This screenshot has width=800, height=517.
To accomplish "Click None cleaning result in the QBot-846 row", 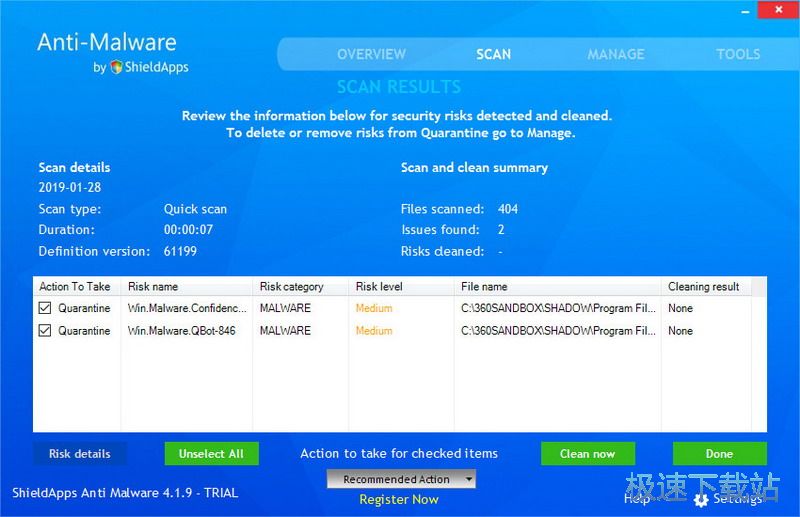I will point(681,330).
